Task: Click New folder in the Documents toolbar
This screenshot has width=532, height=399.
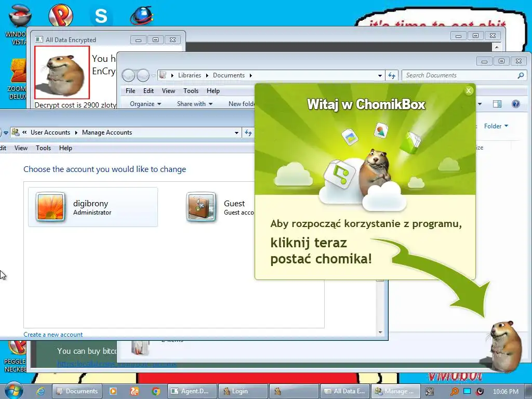Action: [x=242, y=104]
